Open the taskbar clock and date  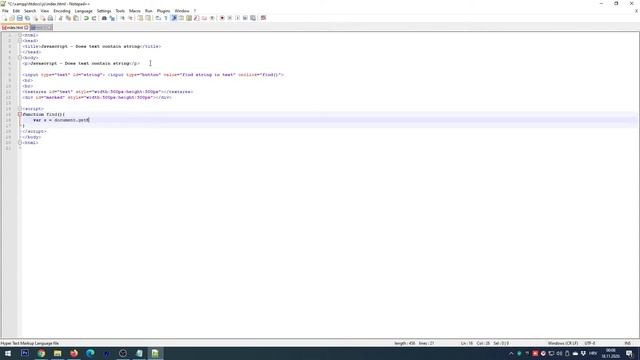pyautogui.click(x=611, y=353)
